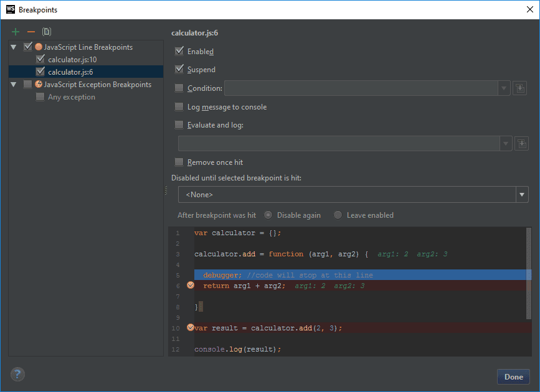Enable the Condition checkbox
The height and width of the screenshot is (392, 540).
click(179, 88)
